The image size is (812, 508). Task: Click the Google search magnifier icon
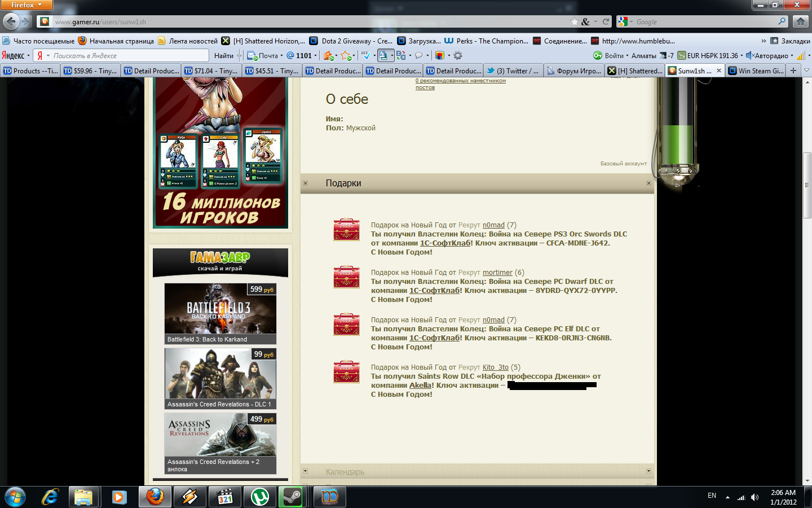pyautogui.click(x=782, y=21)
